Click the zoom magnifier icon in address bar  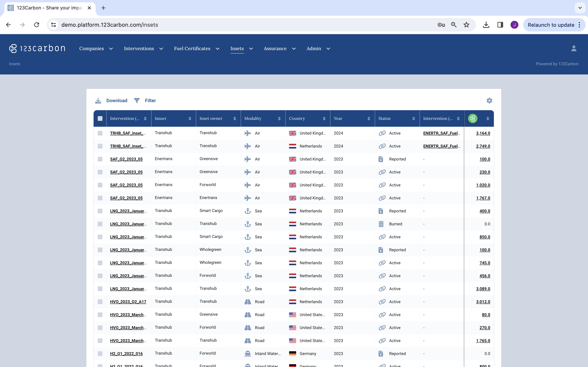[x=454, y=25]
